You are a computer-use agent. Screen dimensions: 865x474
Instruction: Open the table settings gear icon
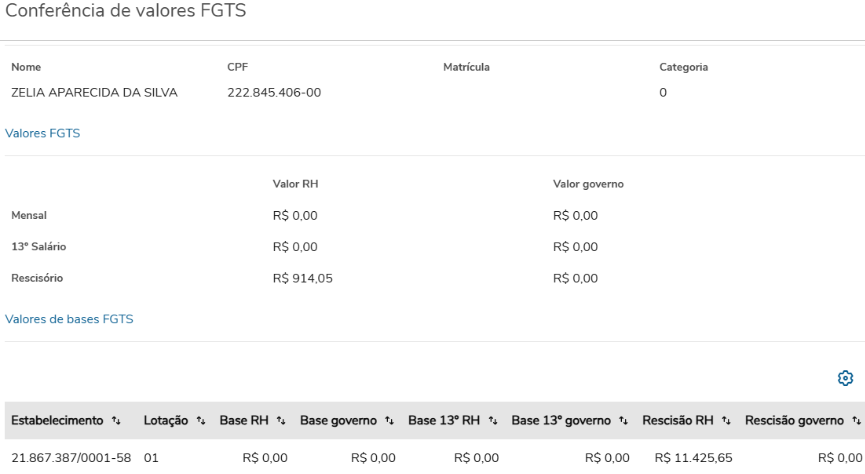[845, 378]
